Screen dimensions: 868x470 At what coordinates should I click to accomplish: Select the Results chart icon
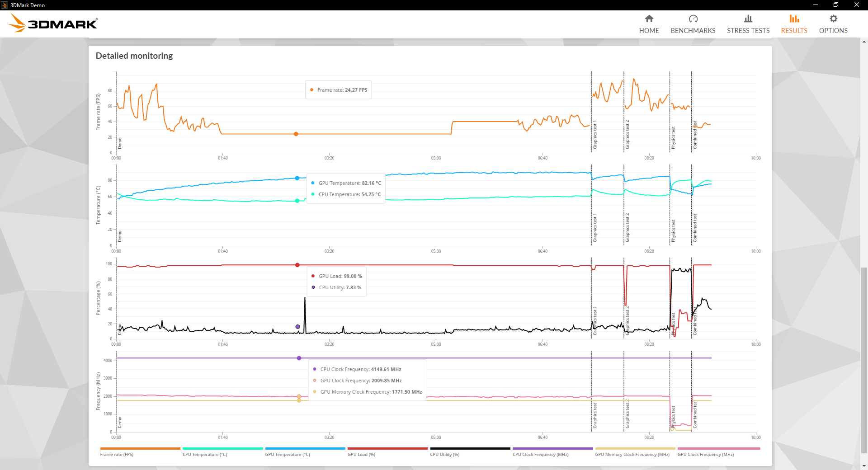tap(794, 19)
